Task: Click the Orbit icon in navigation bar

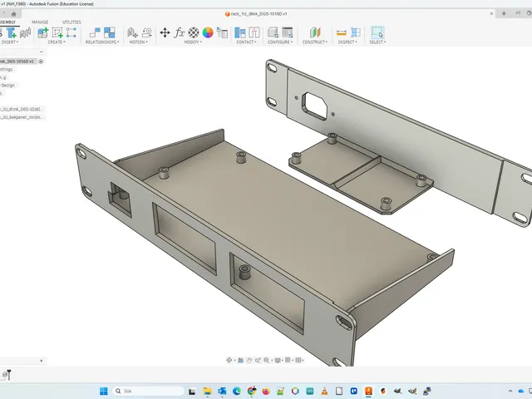Action: (x=229, y=360)
